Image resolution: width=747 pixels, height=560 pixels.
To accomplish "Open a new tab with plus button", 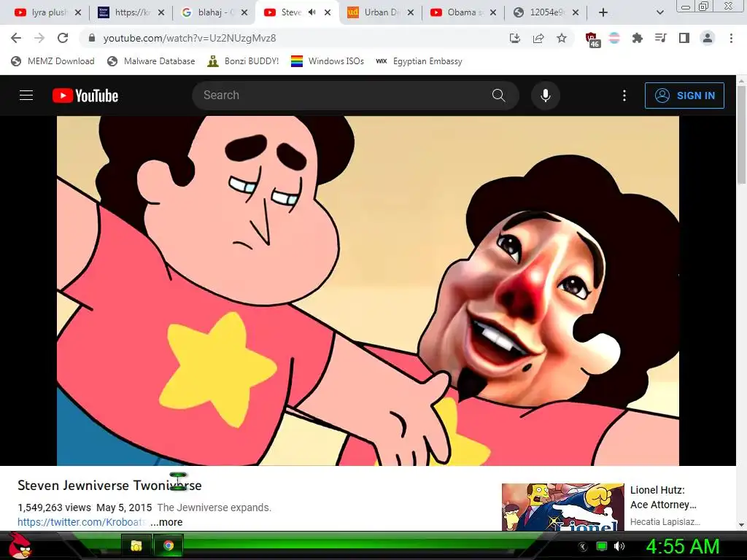I will tap(603, 12).
